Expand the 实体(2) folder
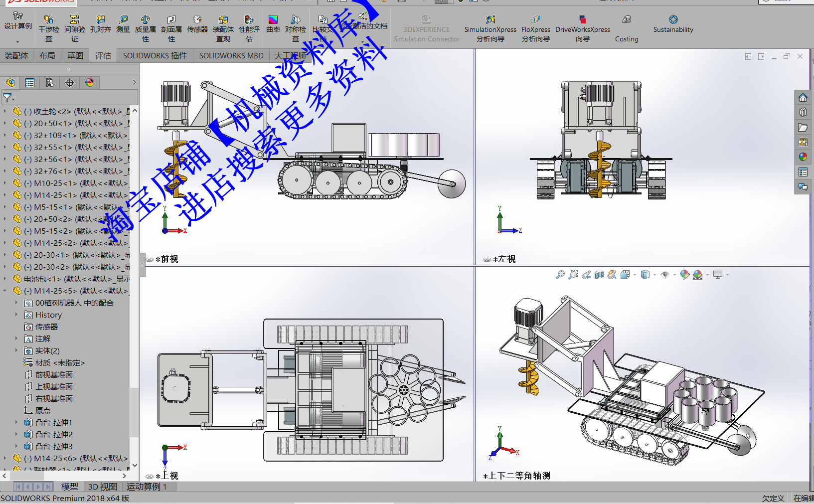The width and height of the screenshot is (814, 504). [x=16, y=350]
